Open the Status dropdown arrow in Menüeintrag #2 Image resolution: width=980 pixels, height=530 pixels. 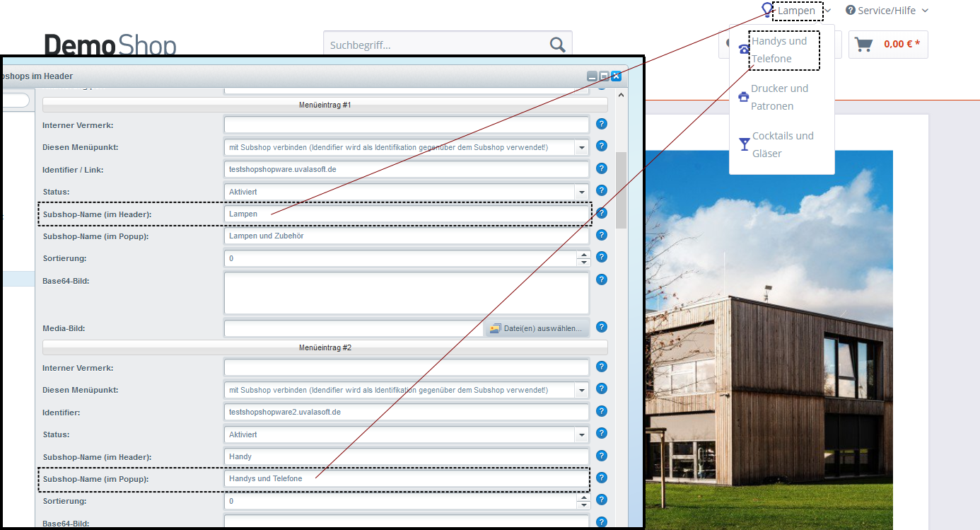point(582,434)
